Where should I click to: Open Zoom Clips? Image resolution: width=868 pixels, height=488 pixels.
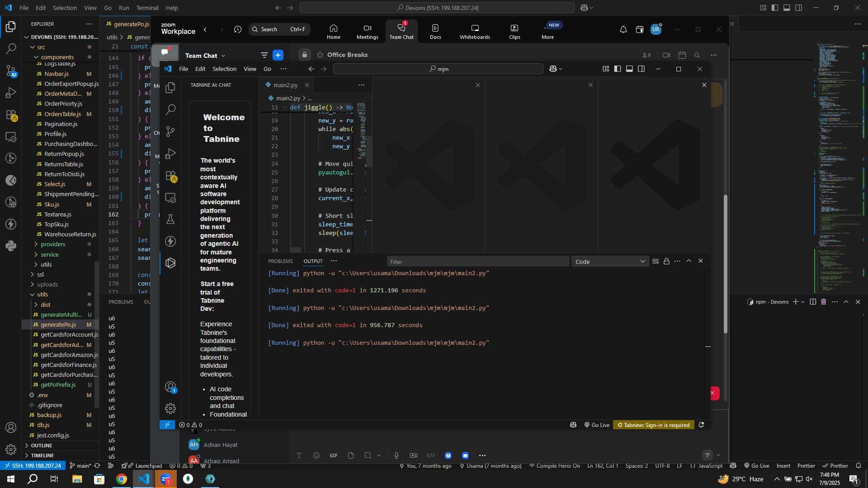[514, 32]
